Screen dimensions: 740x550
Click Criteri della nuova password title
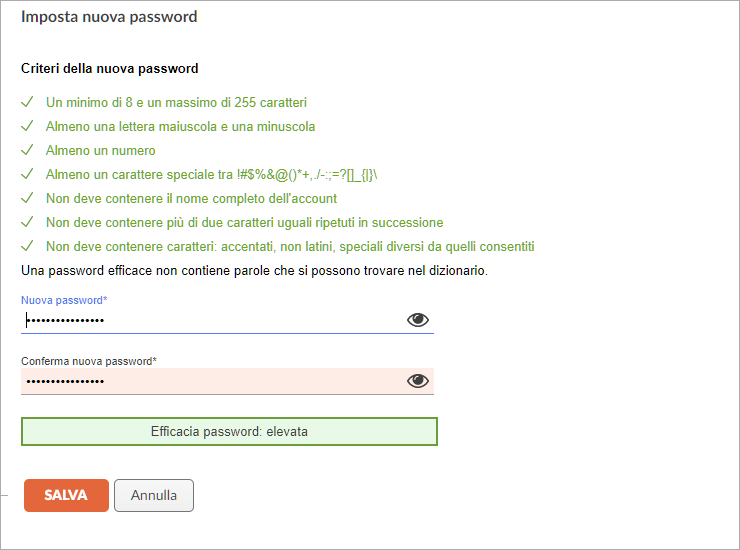[x=109, y=69]
